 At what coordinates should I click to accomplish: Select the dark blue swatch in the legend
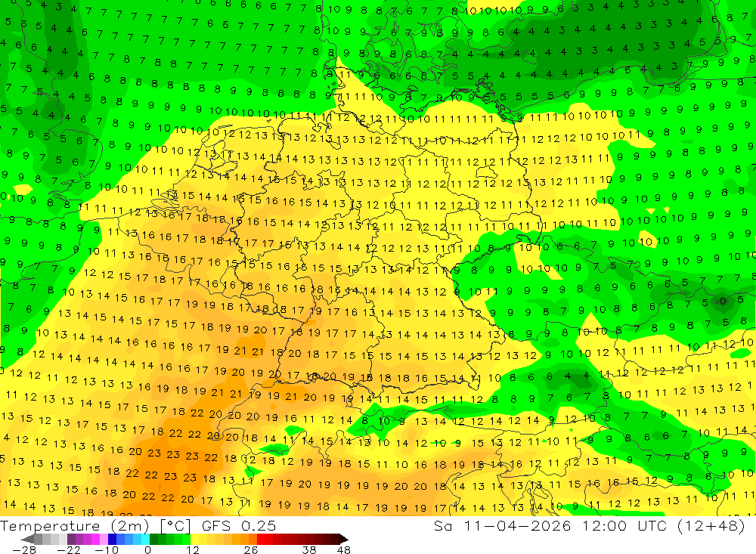[x=112, y=539]
